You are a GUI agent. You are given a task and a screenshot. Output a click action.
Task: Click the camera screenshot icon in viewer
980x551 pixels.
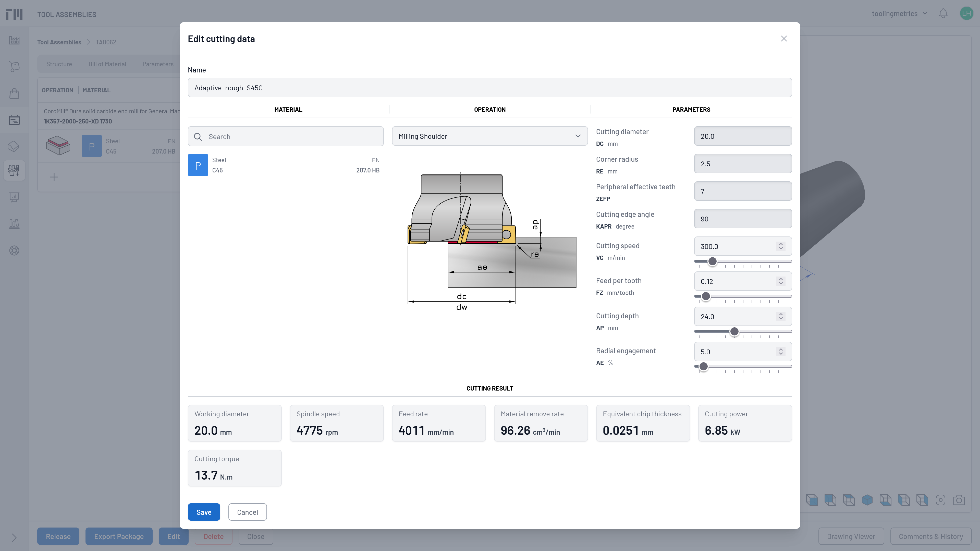959,500
